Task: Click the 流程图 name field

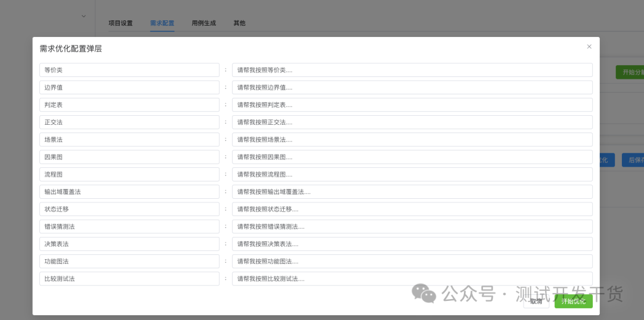Action: 129,174
